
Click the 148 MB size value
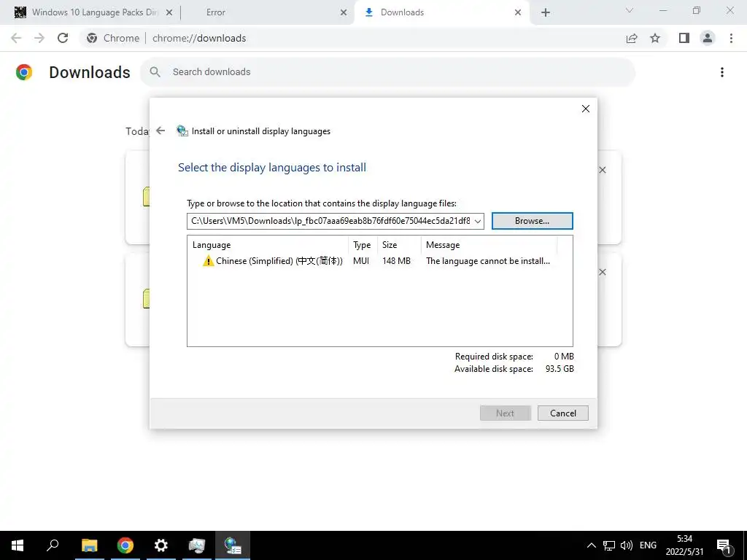pyautogui.click(x=396, y=261)
